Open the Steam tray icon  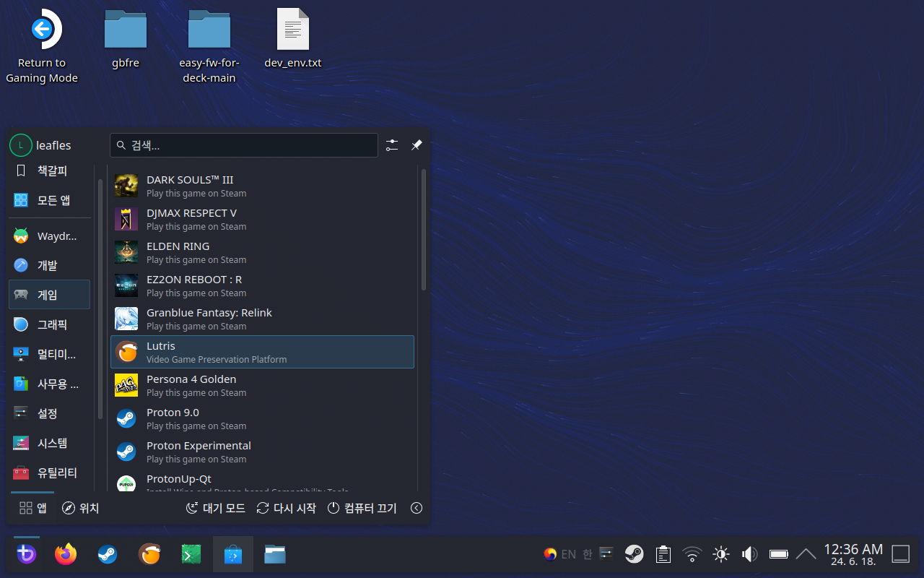pos(634,554)
